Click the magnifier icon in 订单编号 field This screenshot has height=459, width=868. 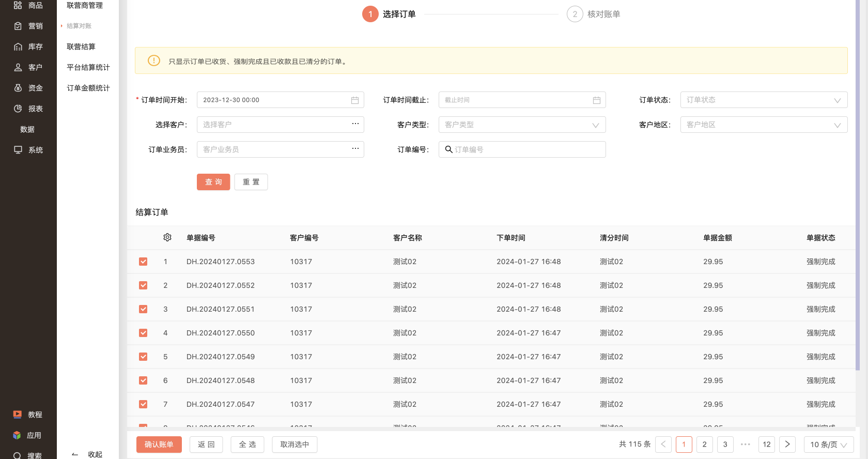tap(448, 149)
